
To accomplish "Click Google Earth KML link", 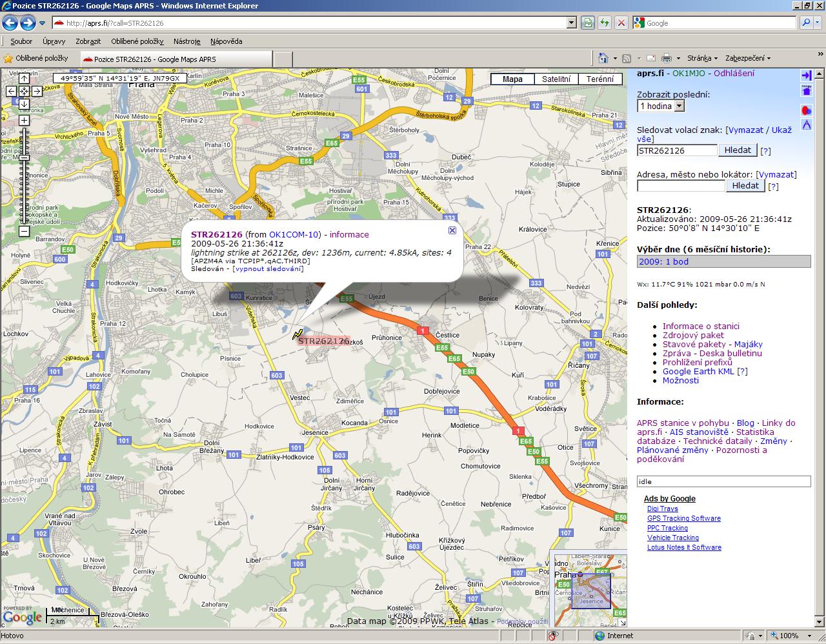I will click(698, 371).
